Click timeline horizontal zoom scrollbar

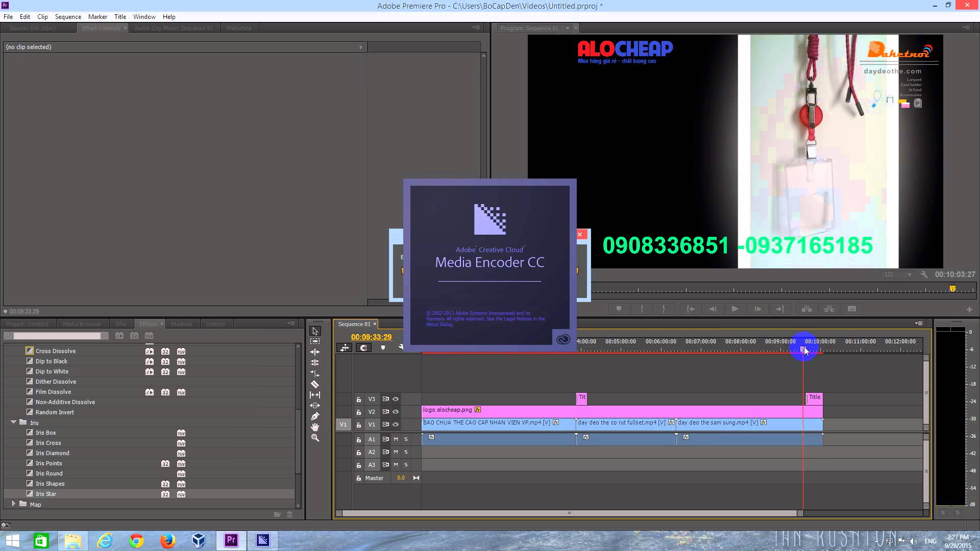569,513
